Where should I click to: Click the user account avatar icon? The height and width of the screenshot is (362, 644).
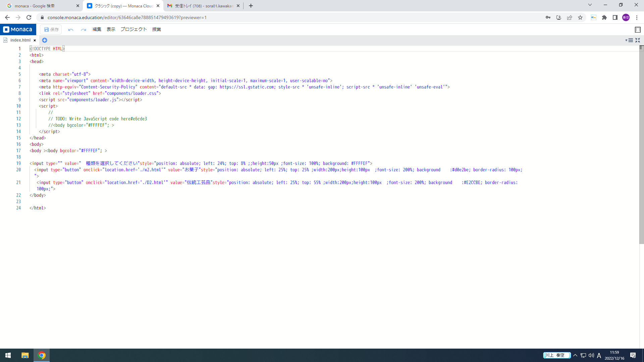click(x=626, y=17)
